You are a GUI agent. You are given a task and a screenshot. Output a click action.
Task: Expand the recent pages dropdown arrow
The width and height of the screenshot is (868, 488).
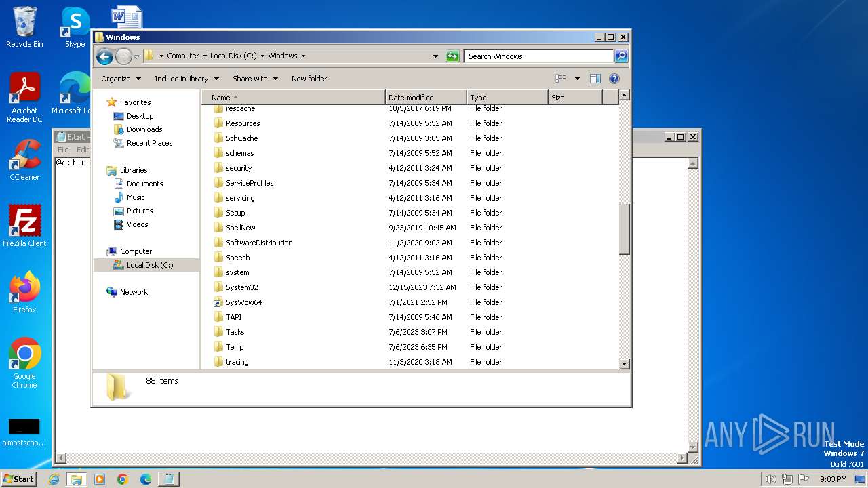136,56
